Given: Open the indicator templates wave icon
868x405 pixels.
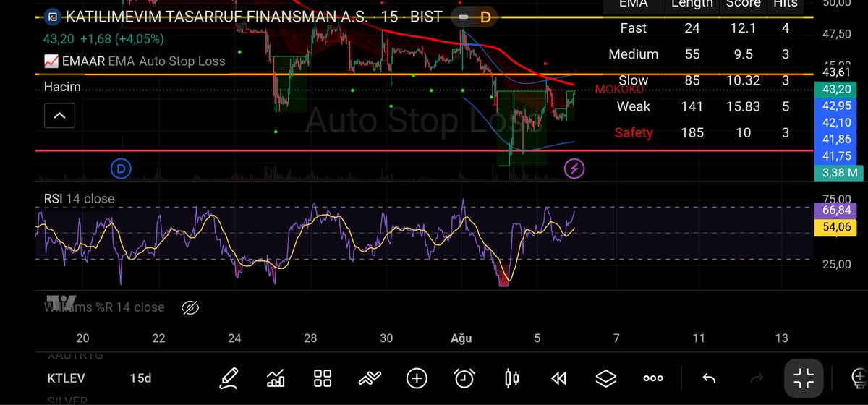Looking at the screenshot, I should pyautogui.click(x=370, y=378).
